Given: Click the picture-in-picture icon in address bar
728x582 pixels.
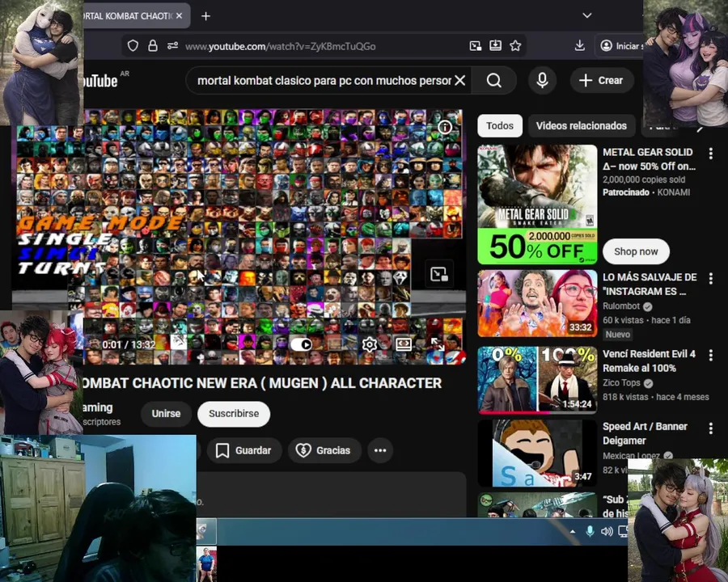Looking at the screenshot, I should click(476, 46).
